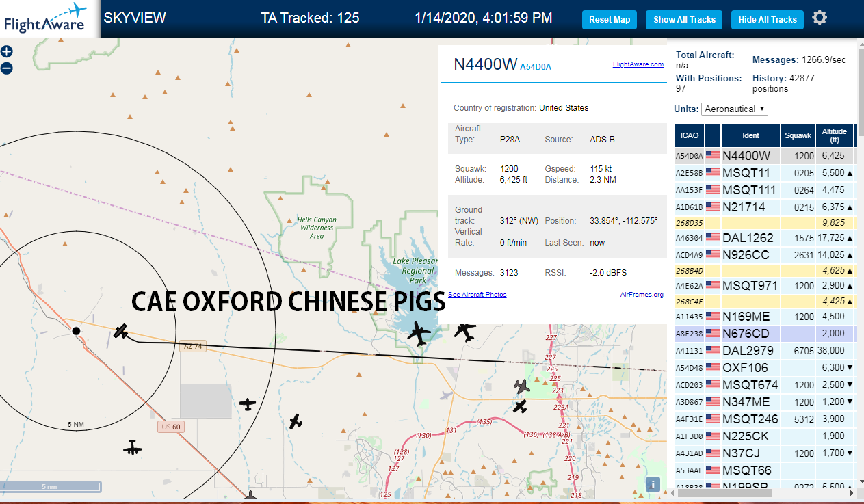Select the MSQT246 ident in the table
This screenshot has width=864, height=504.
[x=750, y=419]
